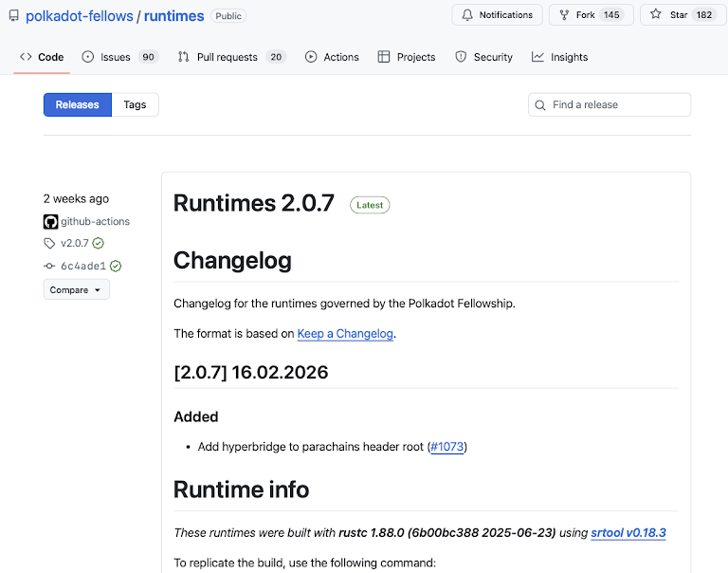Open the srtool v0.18.3 link
Screen dimensions: 728x573
click(628, 533)
